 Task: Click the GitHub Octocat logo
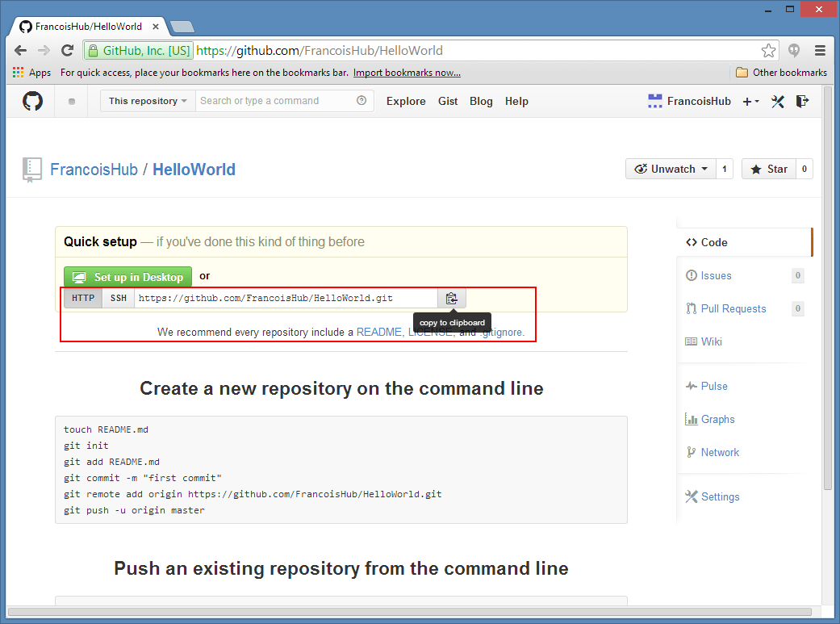click(32, 101)
